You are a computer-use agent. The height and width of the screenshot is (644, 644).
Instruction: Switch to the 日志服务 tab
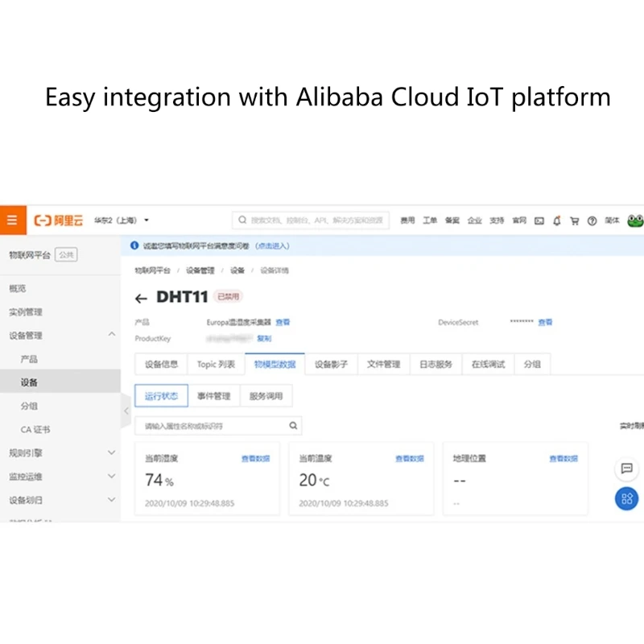(436, 364)
